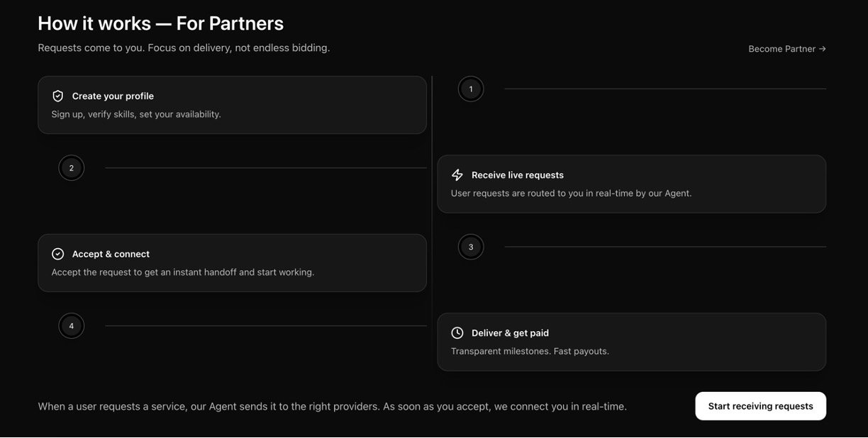Click the 'How it works — For Partners' heading
Screen dimensions: 868x438
[x=160, y=23]
